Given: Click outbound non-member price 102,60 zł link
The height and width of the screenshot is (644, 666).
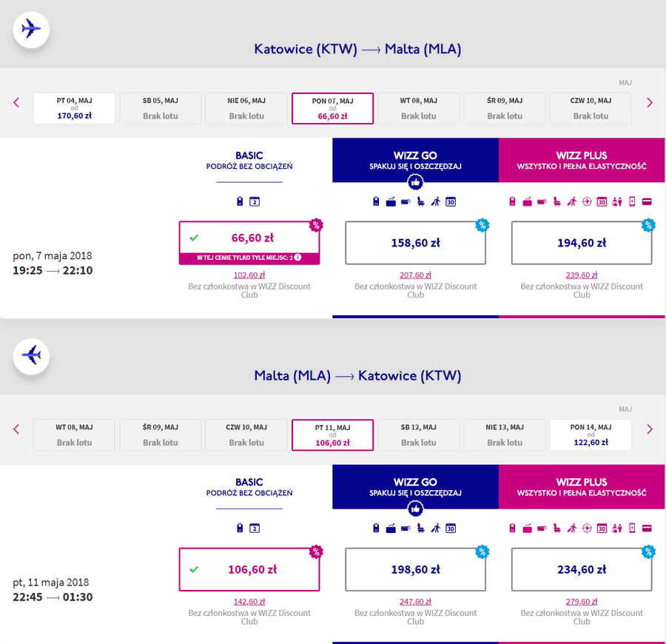Looking at the screenshot, I should pos(249,275).
